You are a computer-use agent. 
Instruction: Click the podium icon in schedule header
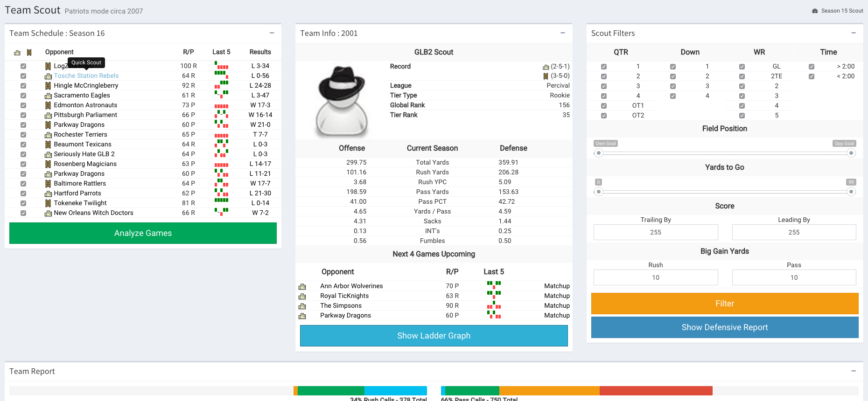click(17, 53)
